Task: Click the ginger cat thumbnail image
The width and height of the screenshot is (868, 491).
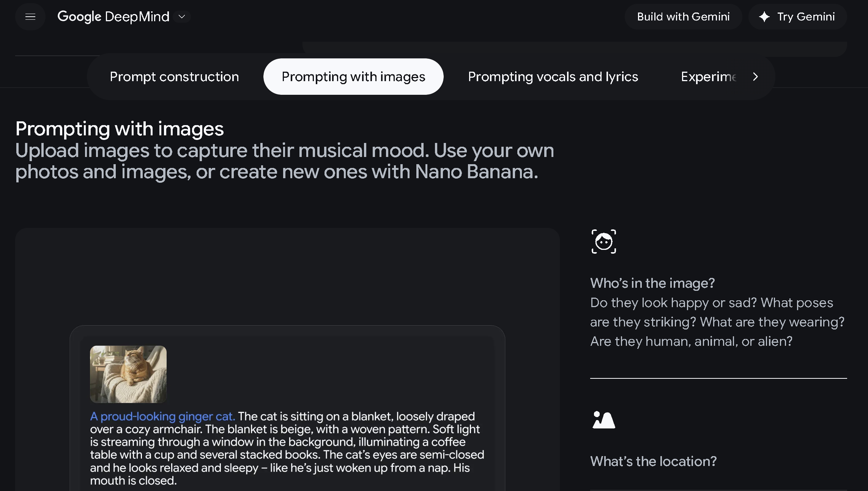Action: 128,374
